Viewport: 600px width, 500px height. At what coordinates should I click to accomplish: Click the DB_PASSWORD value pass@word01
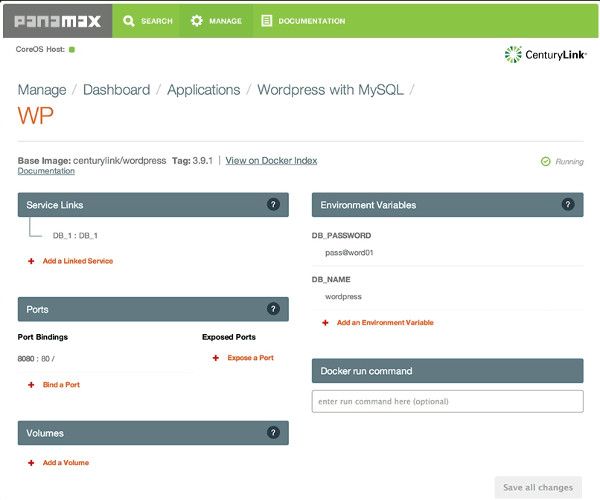349,252
